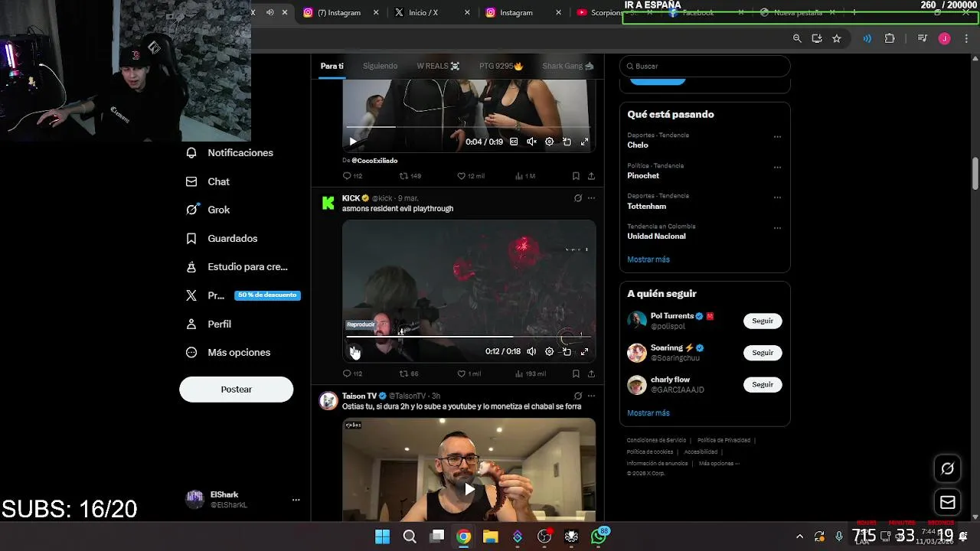Play the Taison TV octopus video
Image resolution: width=980 pixels, height=551 pixels.
tap(469, 489)
